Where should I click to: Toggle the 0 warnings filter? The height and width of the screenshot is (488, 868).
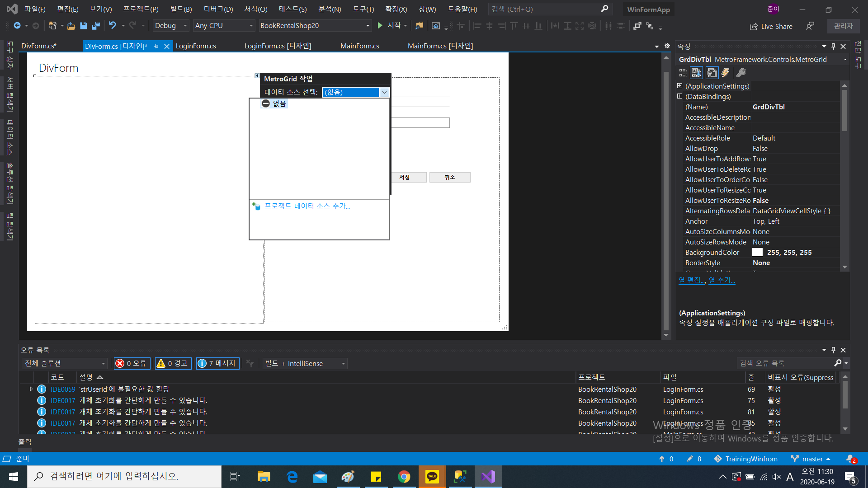(x=173, y=363)
